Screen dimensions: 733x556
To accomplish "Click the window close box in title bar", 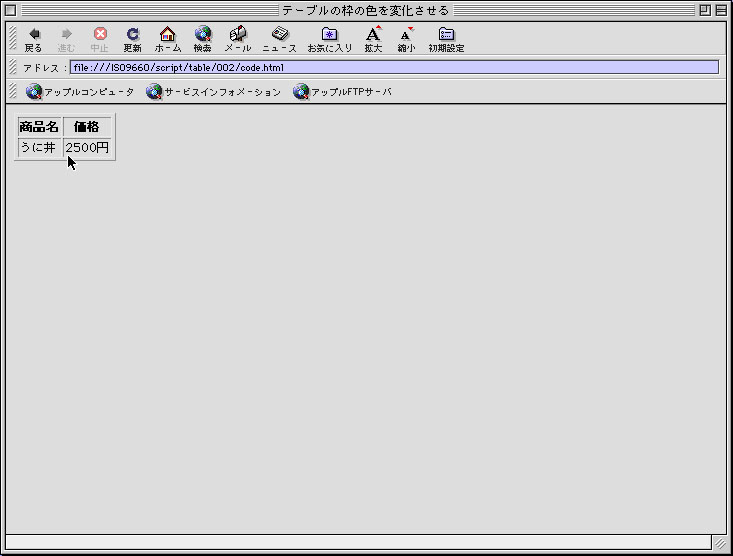I will click(x=10, y=10).
